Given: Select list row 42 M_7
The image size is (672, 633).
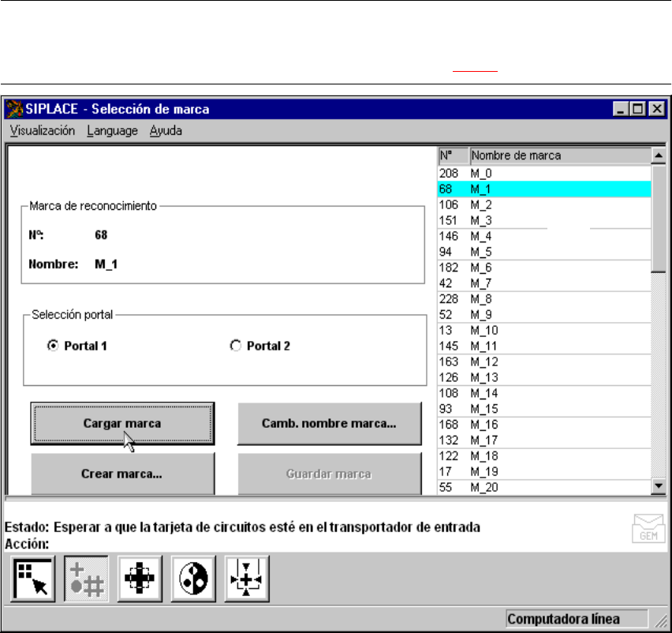Looking at the screenshot, I should [x=544, y=283].
